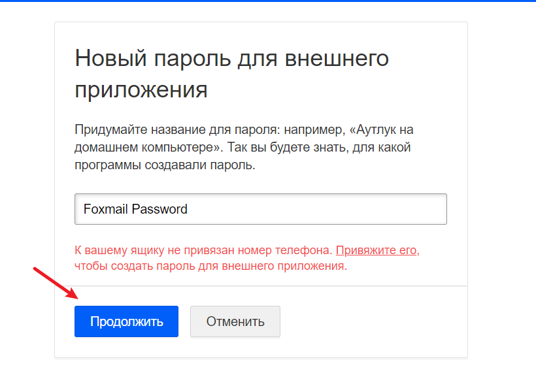Click the word Придумайте in the description

pos(111,130)
